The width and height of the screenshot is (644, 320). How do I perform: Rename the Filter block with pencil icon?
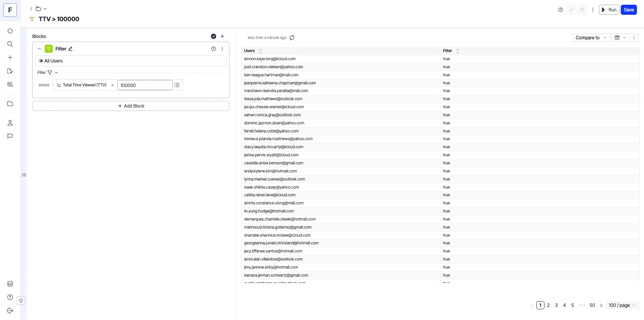tap(70, 49)
